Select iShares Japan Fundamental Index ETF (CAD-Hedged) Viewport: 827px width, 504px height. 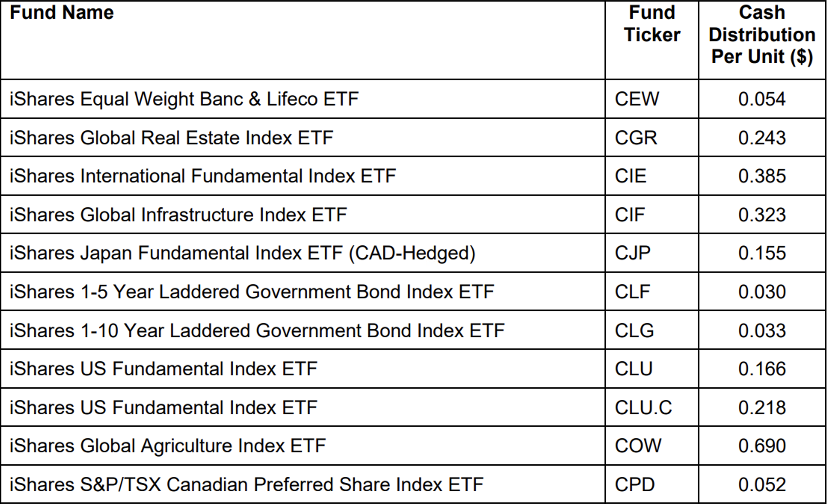click(242, 253)
